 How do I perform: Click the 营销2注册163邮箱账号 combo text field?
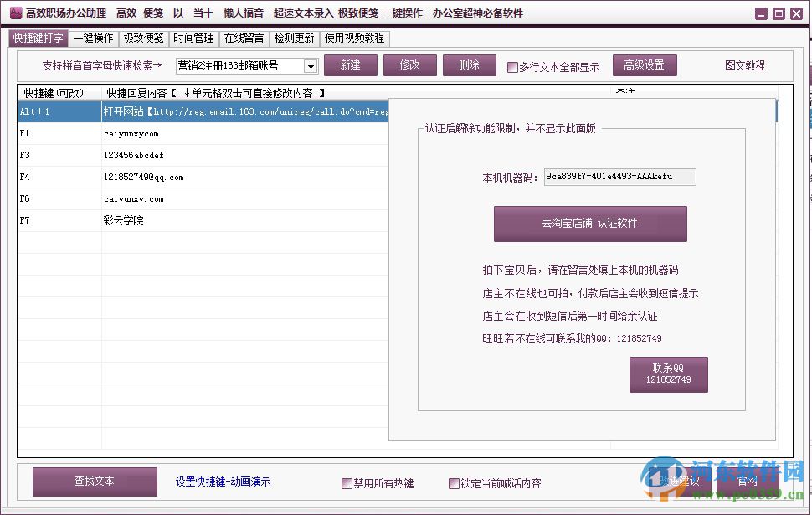coord(239,66)
